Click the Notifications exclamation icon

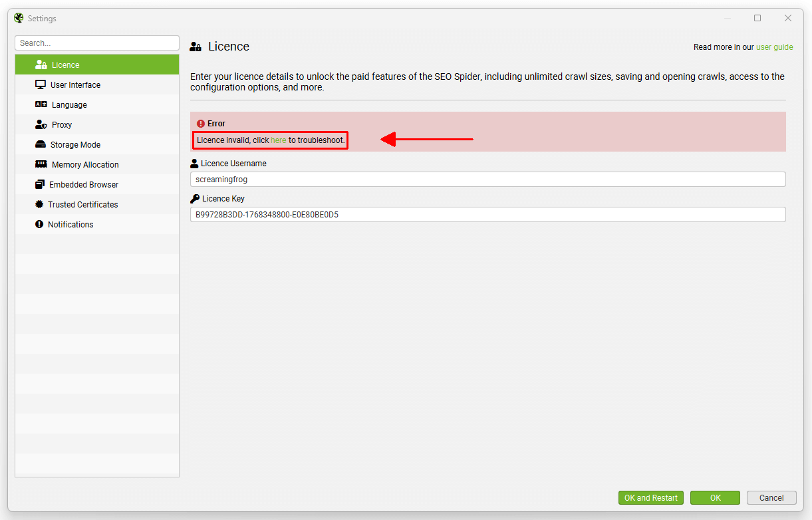click(x=40, y=224)
